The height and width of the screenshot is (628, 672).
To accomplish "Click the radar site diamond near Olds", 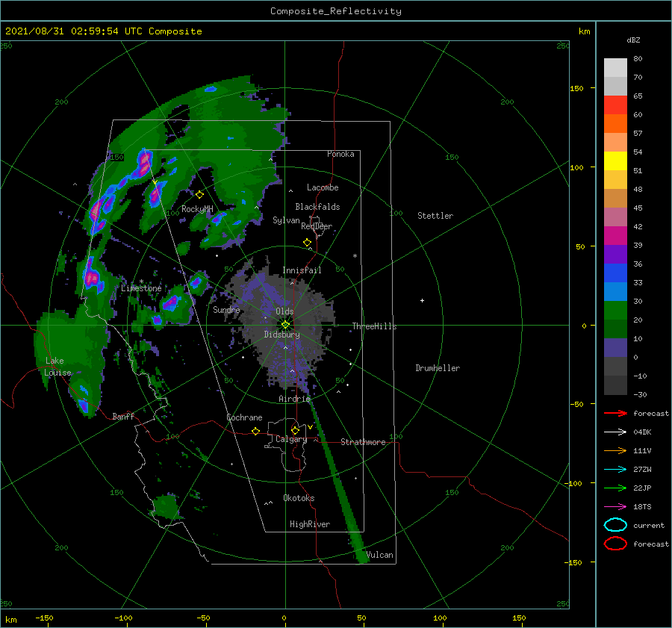I will tap(285, 325).
